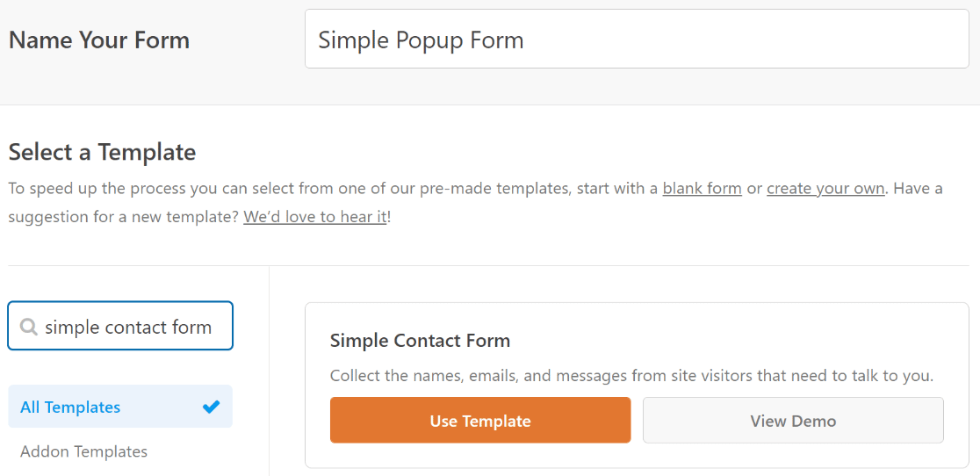Follow the blank form link
The image size is (980, 476).
[x=702, y=188]
